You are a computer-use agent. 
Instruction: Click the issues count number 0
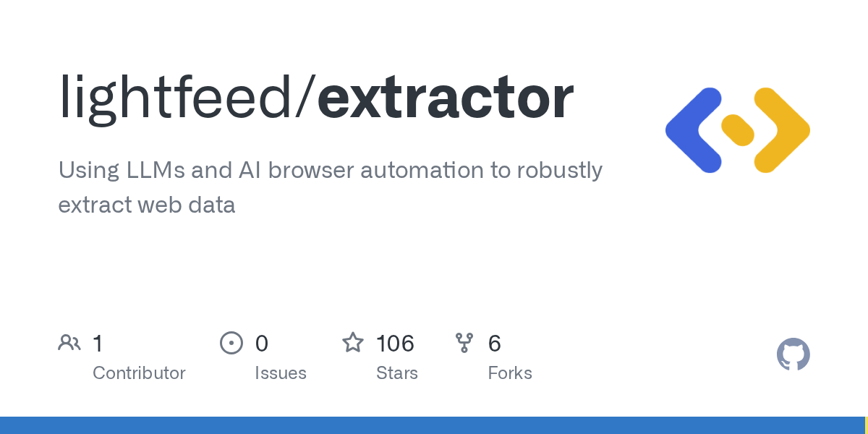[262, 343]
